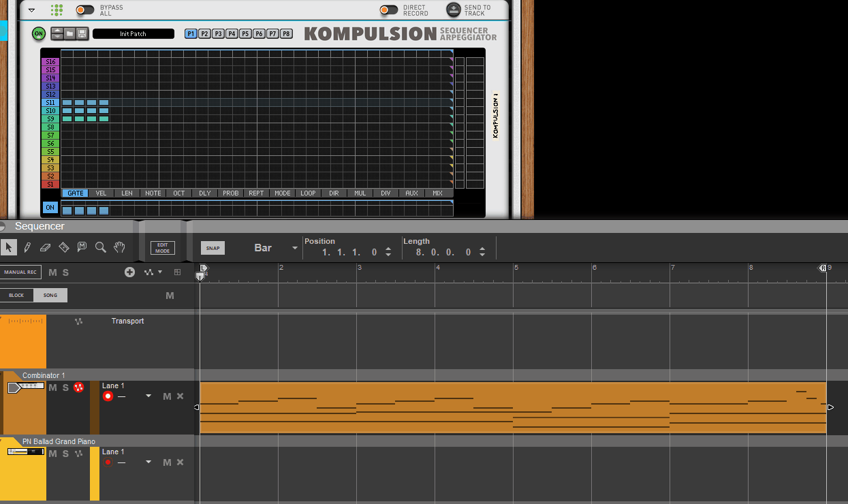Open the Bar snap value dropdown
848x504 pixels.
[x=295, y=248]
